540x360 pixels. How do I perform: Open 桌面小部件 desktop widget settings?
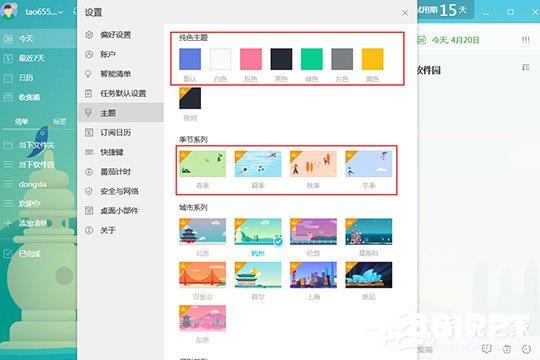[121, 210]
